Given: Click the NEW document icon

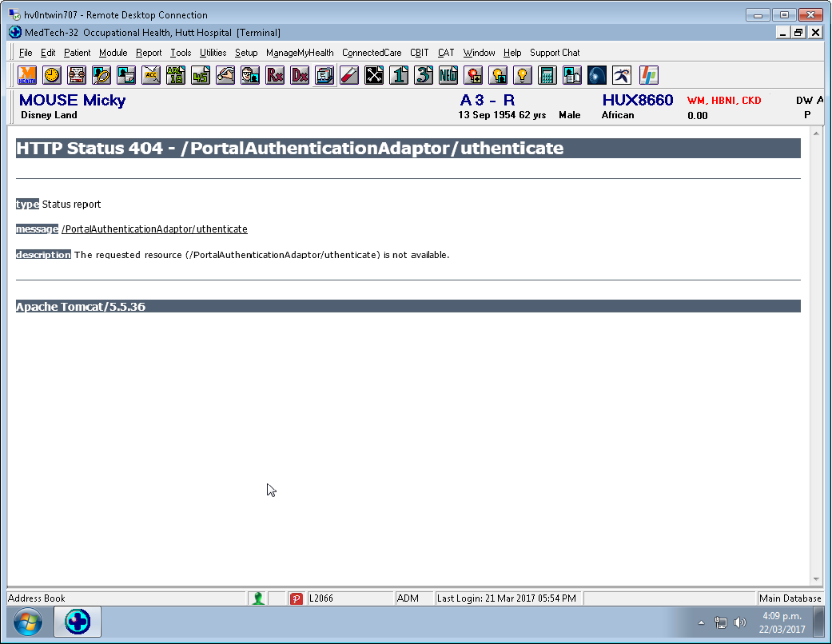Looking at the screenshot, I should 448,75.
